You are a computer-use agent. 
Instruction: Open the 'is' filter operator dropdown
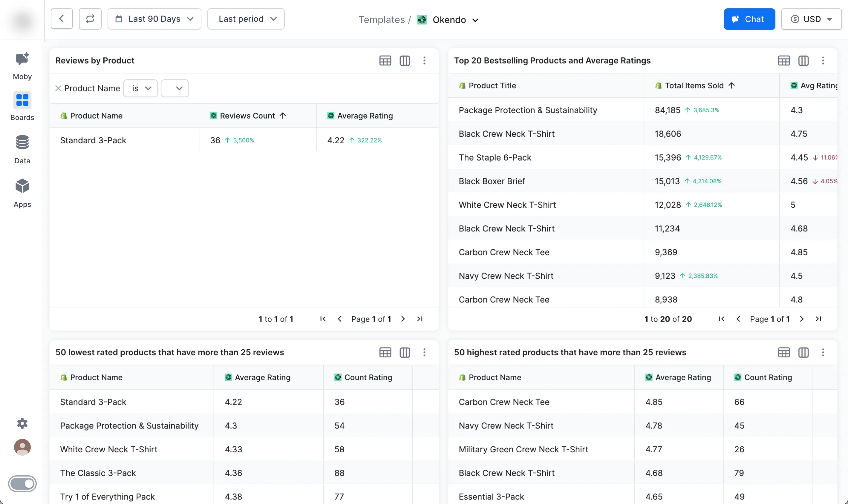click(x=140, y=88)
